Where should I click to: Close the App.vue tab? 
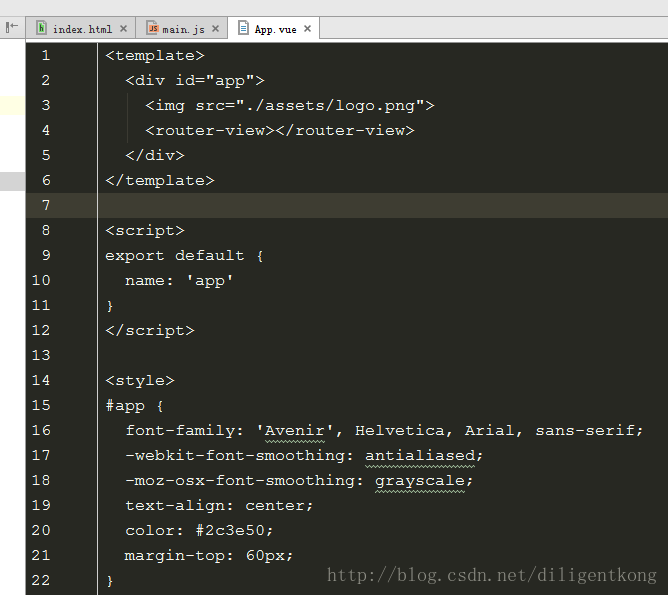point(308,29)
